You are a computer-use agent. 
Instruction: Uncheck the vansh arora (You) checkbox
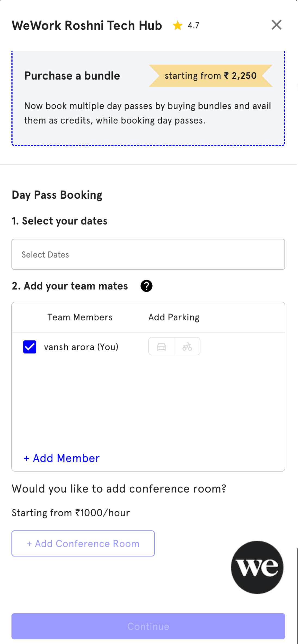coord(30,347)
